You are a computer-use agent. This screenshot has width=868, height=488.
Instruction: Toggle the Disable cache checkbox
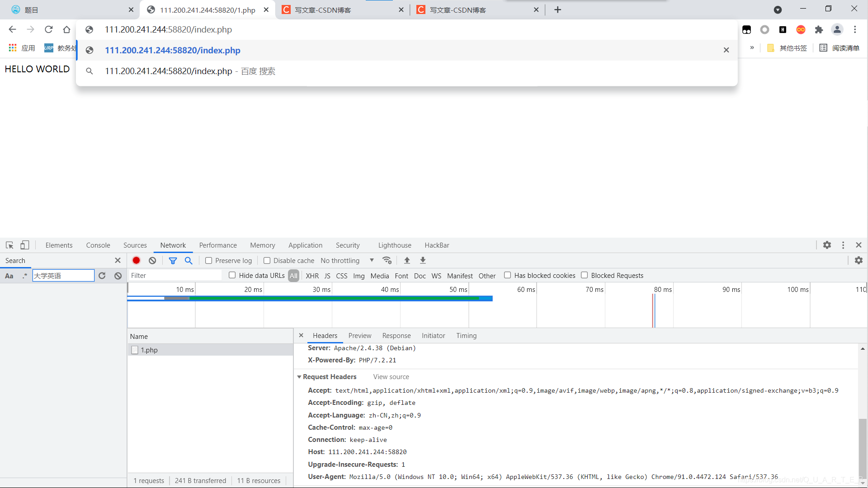tap(268, 260)
